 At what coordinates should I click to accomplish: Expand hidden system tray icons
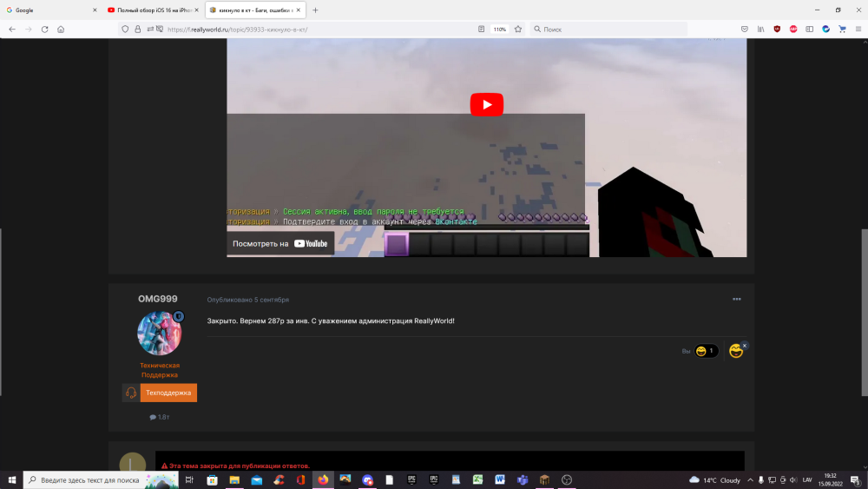(750, 480)
